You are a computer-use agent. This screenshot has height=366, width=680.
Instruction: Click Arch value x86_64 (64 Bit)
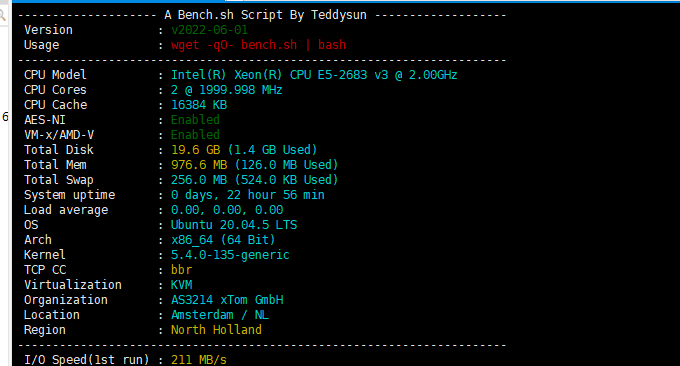point(223,240)
